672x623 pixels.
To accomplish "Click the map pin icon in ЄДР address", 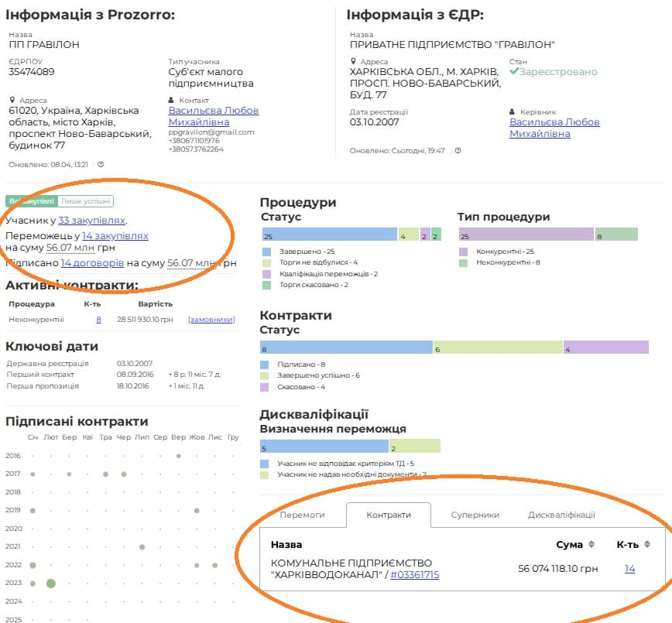I will coord(353,61).
